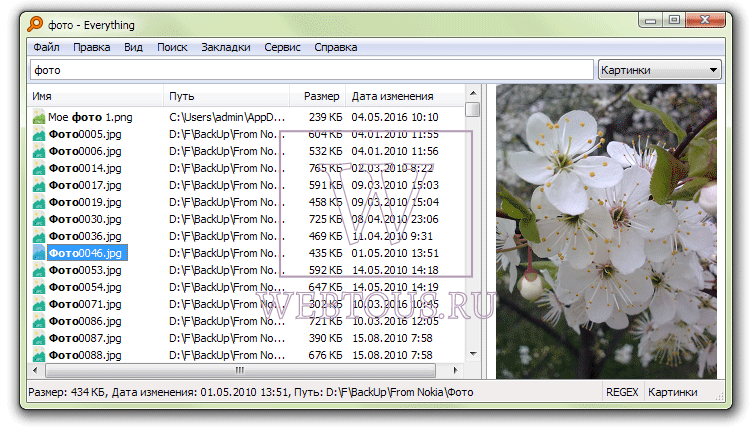
Task: Click the file icon next to Фото0005.jpg
Action: point(38,134)
